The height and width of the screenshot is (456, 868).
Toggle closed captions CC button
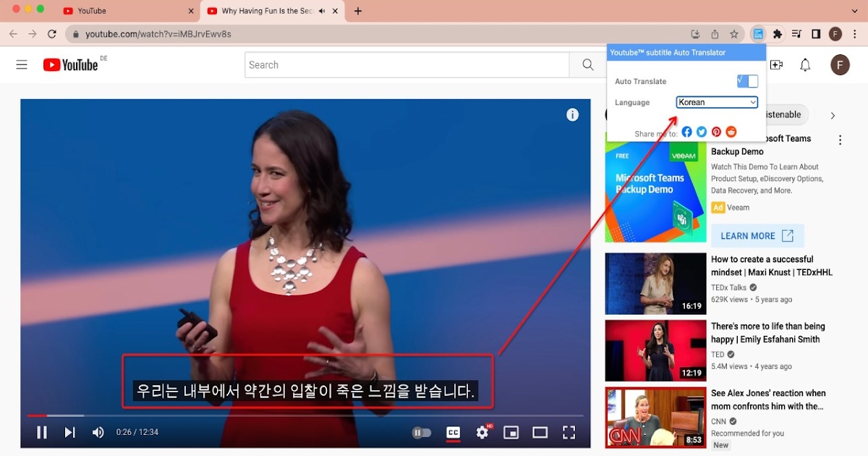pos(454,432)
